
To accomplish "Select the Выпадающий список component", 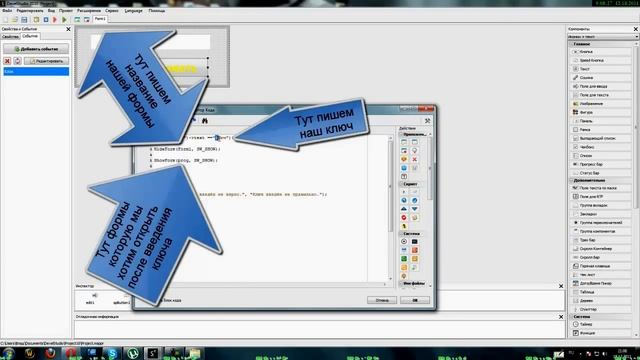I will (x=600, y=138).
